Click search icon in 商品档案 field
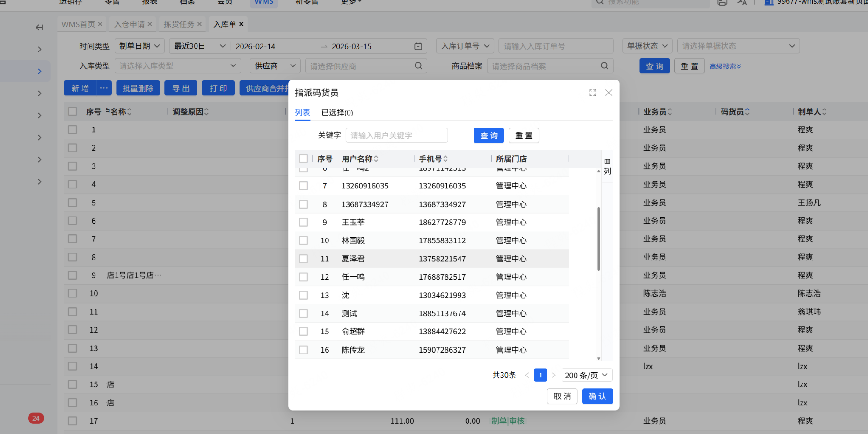 tap(604, 66)
